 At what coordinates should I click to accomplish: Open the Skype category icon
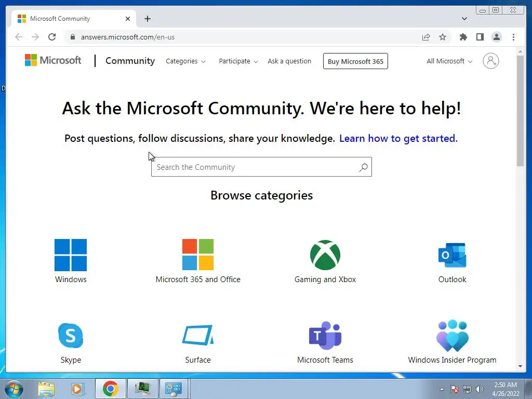point(71,336)
